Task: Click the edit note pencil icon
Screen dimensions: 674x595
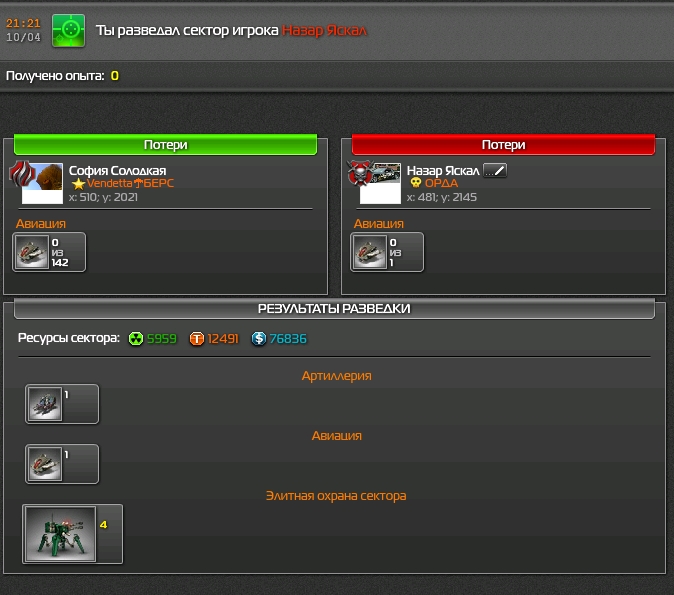Action: click(495, 171)
